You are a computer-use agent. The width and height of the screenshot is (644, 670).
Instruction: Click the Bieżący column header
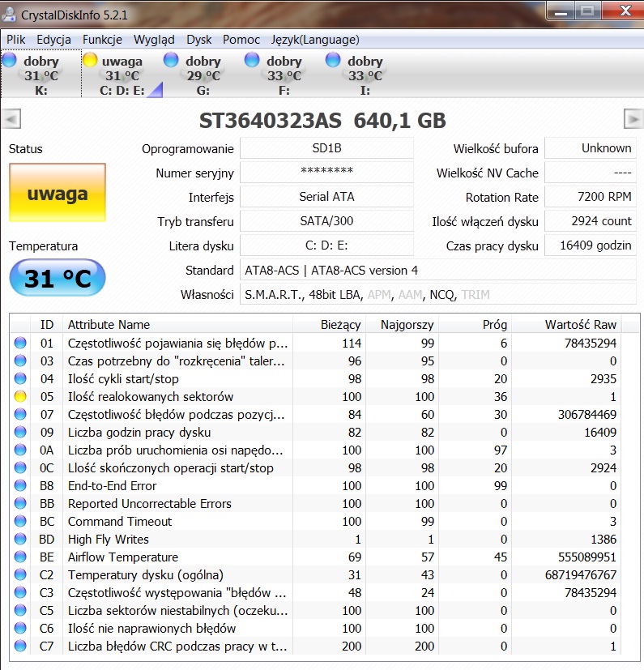click(329, 325)
